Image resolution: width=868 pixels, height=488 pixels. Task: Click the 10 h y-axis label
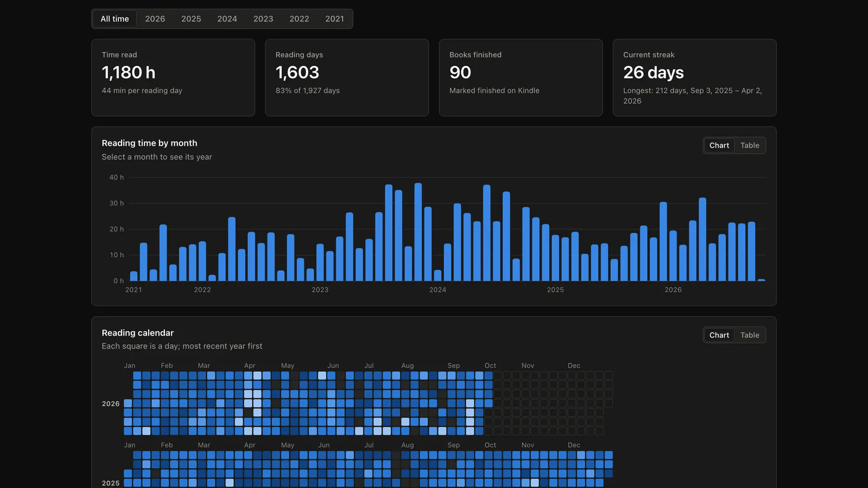pyautogui.click(x=117, y=255)
